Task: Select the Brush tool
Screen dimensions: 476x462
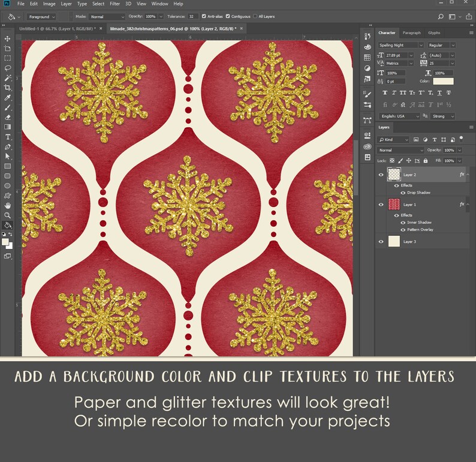Action: pyautogui.click(x=8, y=107)
